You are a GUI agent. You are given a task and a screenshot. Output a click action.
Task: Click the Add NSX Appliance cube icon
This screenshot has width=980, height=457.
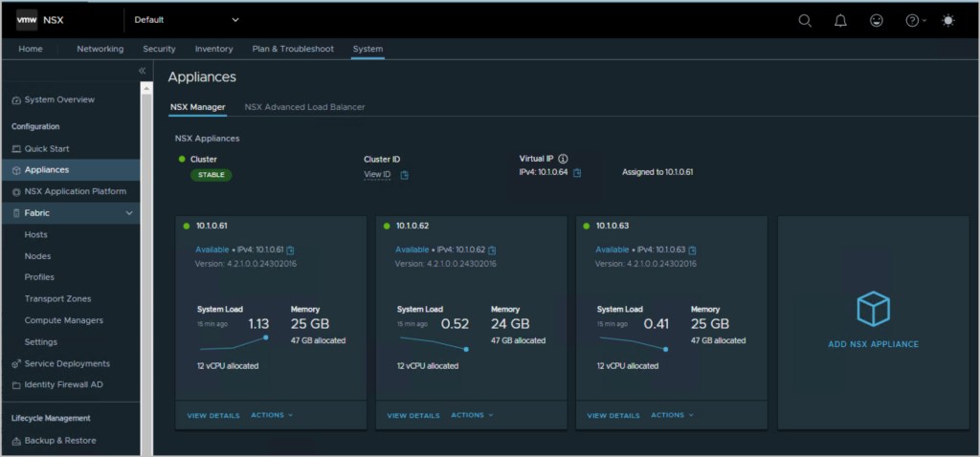(872, 309)
